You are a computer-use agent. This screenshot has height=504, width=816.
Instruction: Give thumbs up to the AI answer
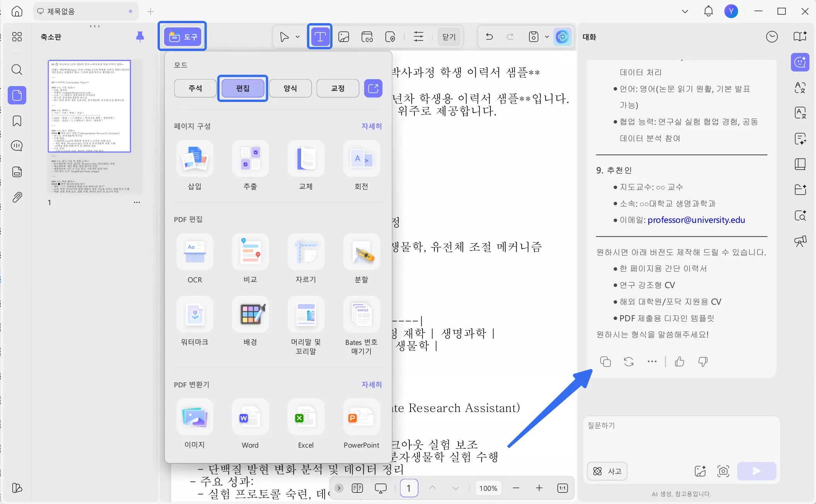(680, 361)
